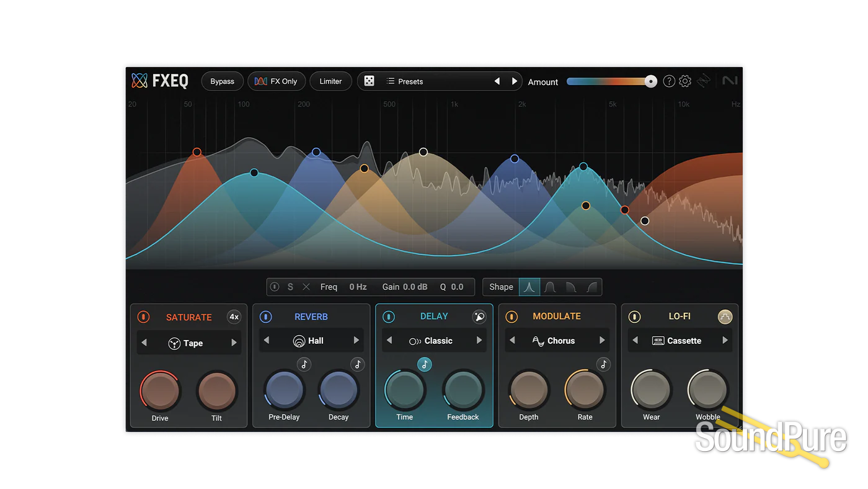Toggle the selected band power button
This screenshot has height=489, width=868.
(275, 287)
